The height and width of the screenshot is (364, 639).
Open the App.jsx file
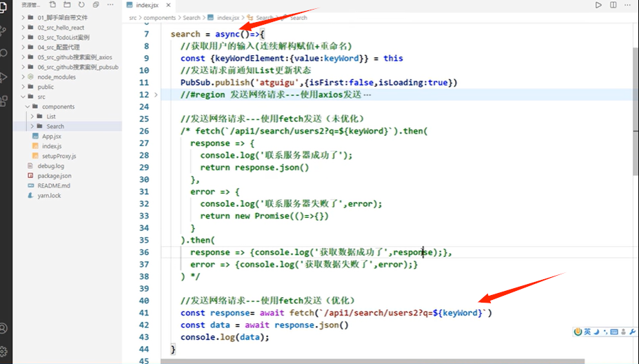(x=51, y=136)
